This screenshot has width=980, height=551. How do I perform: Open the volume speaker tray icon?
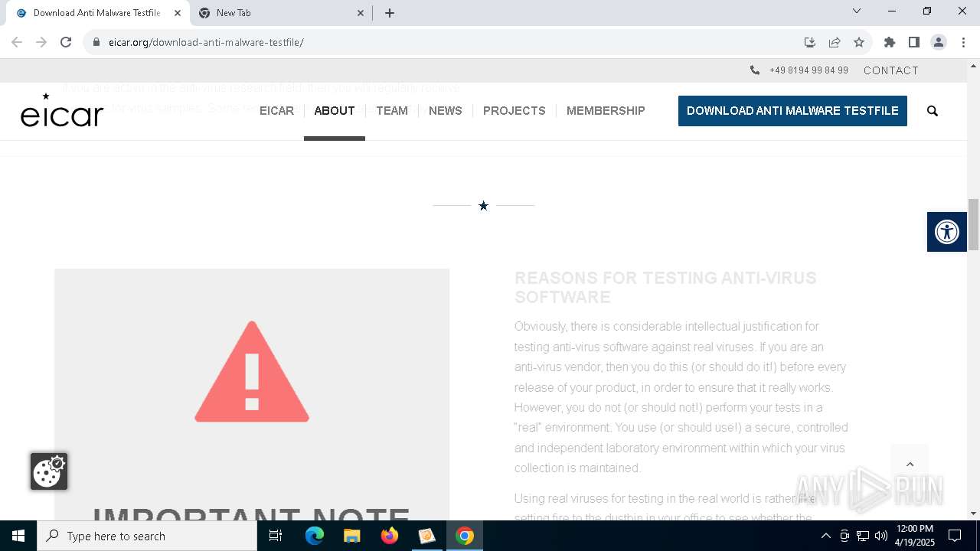pos(881,536)
